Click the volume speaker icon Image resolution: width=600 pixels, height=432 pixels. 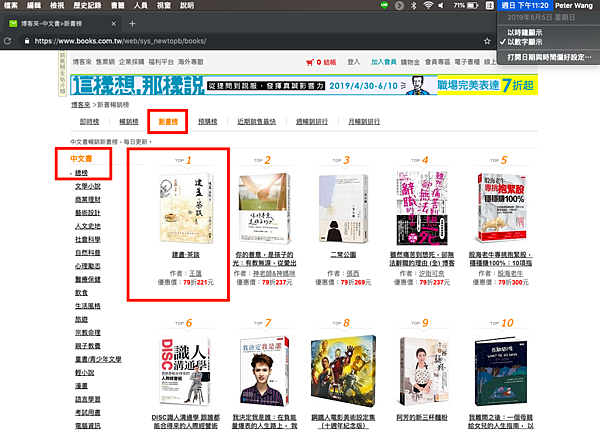[441, 5]
